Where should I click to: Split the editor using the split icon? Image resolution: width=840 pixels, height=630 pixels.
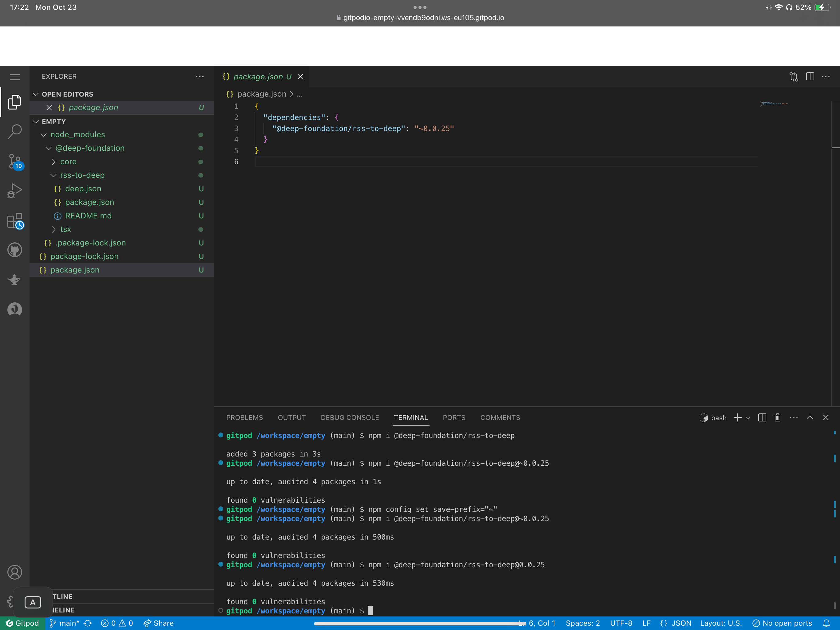pos(810,77)
